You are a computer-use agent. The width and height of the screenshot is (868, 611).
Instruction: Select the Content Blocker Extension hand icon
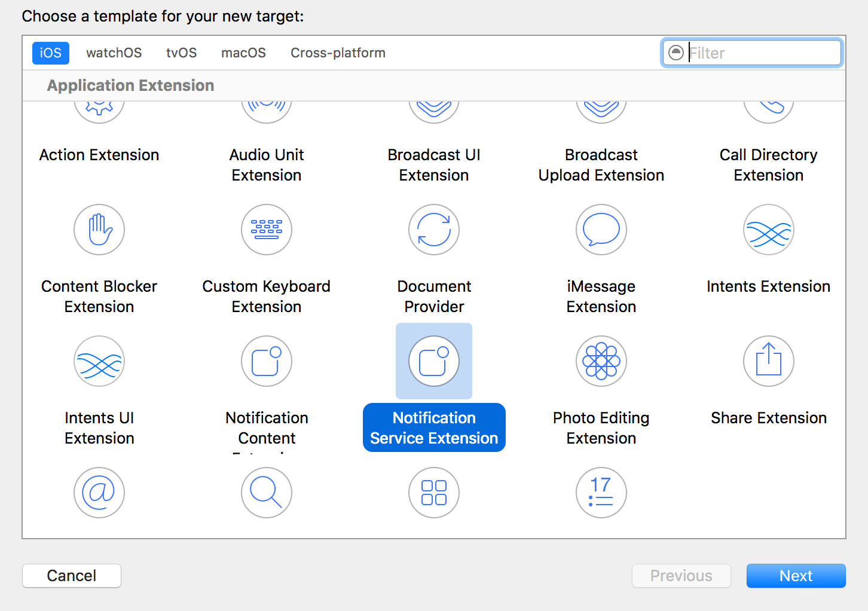click(99, 230)
